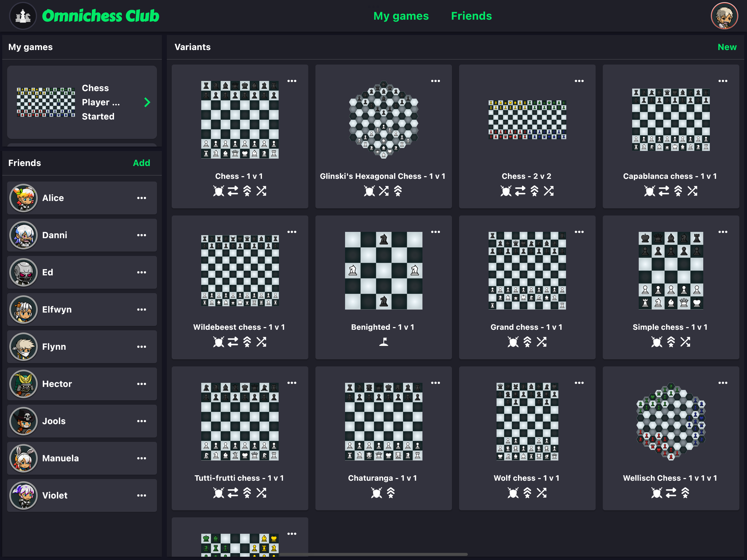The width and height of the screenshot is (747, 560).
Task: Open Manuela's options menu
Action: 141,458
